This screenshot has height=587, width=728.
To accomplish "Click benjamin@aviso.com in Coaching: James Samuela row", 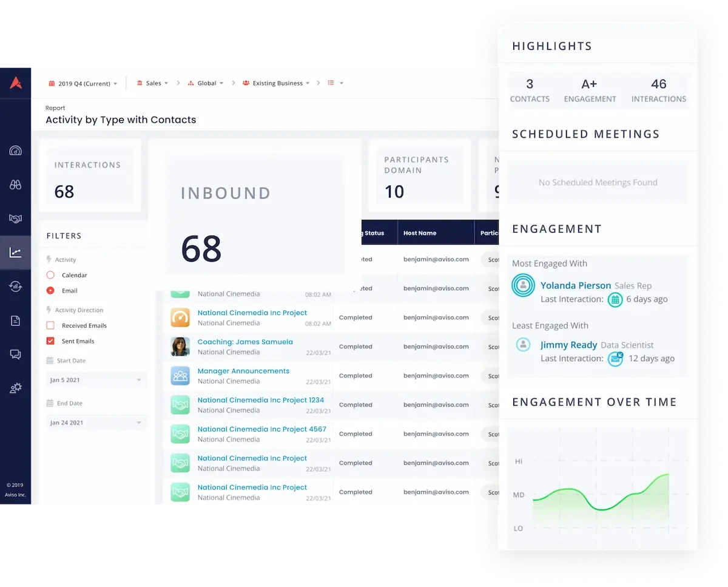I will [x=436, y=347].
